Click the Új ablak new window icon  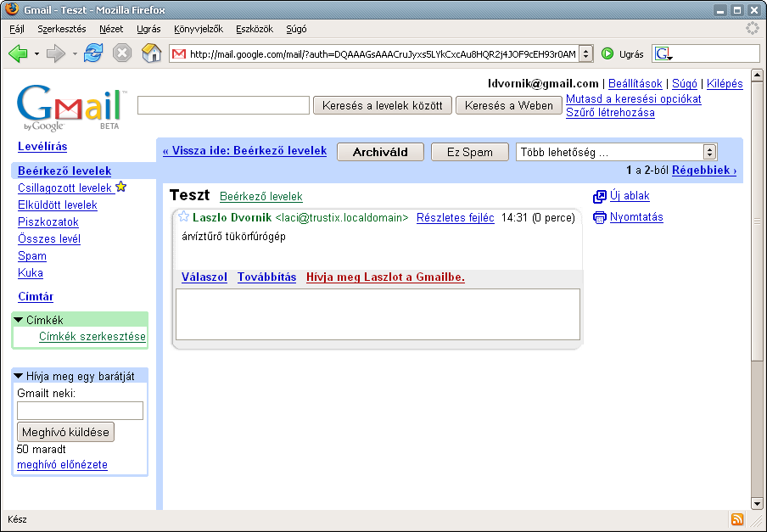[x=599, y=197]
